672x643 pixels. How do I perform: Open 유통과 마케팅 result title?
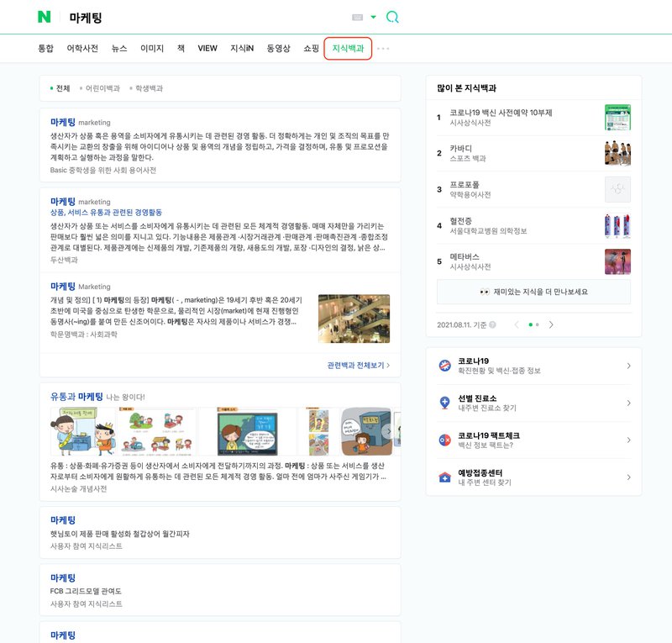click(x=76, y=397)
